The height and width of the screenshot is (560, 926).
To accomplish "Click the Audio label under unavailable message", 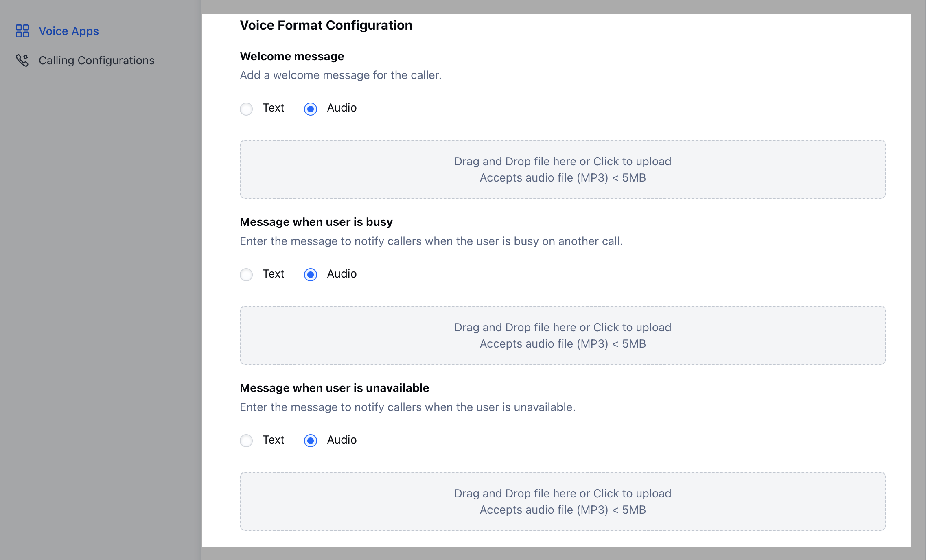I will pos(342,440).
